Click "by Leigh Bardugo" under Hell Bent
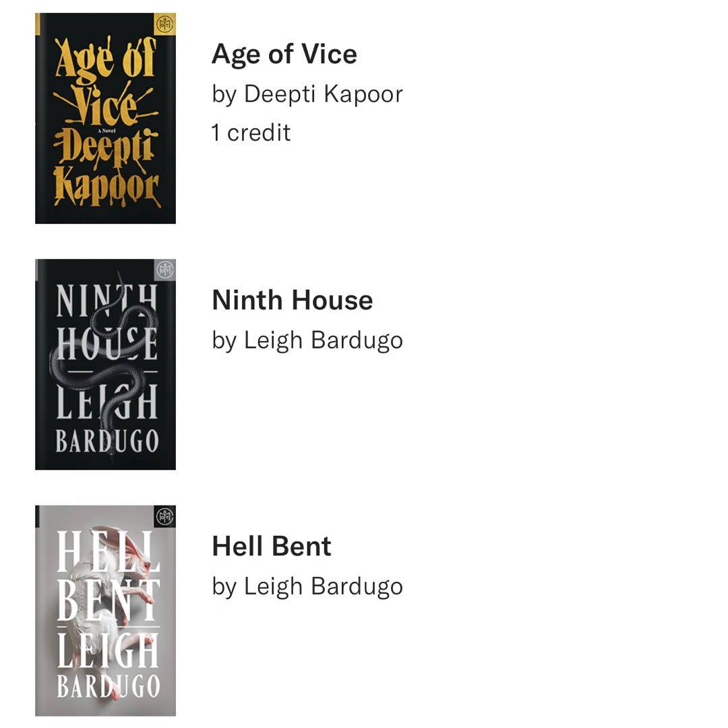The width and height of the screenshot is (728, 728). tap(307, 586)
